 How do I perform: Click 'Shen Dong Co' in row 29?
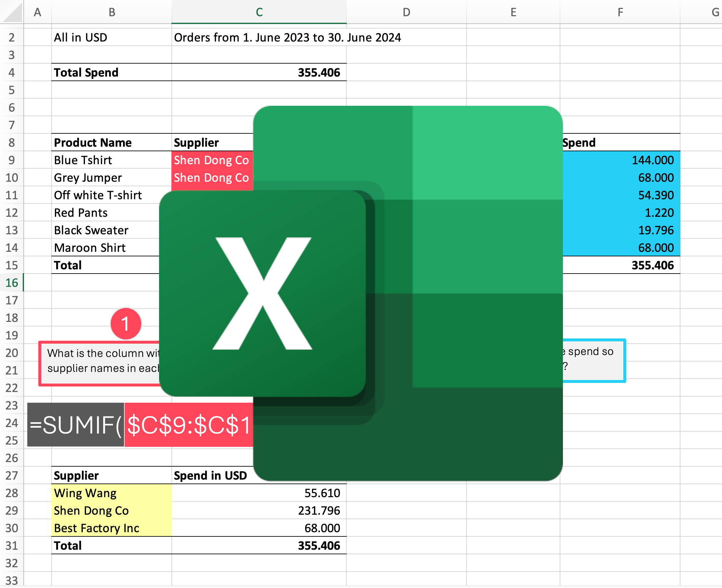[x=111, y=510]
